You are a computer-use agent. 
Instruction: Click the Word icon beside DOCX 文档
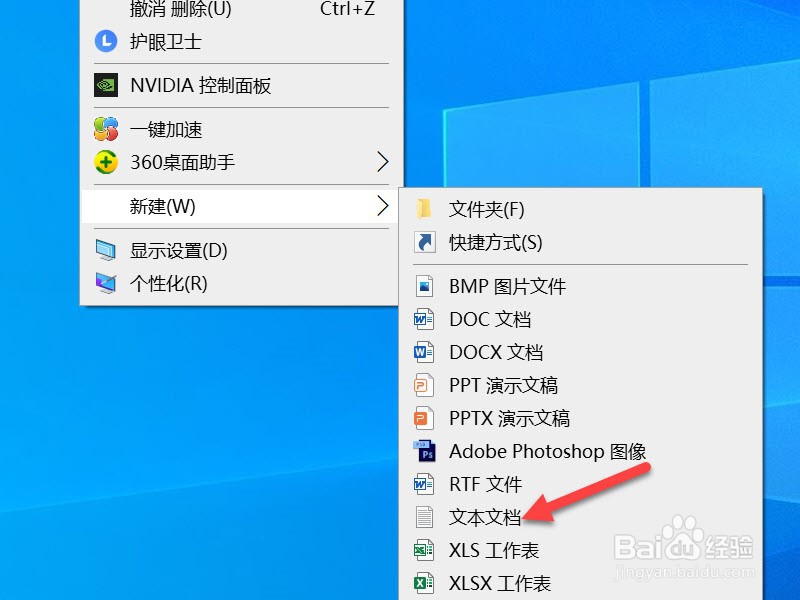tap(424, 352)
